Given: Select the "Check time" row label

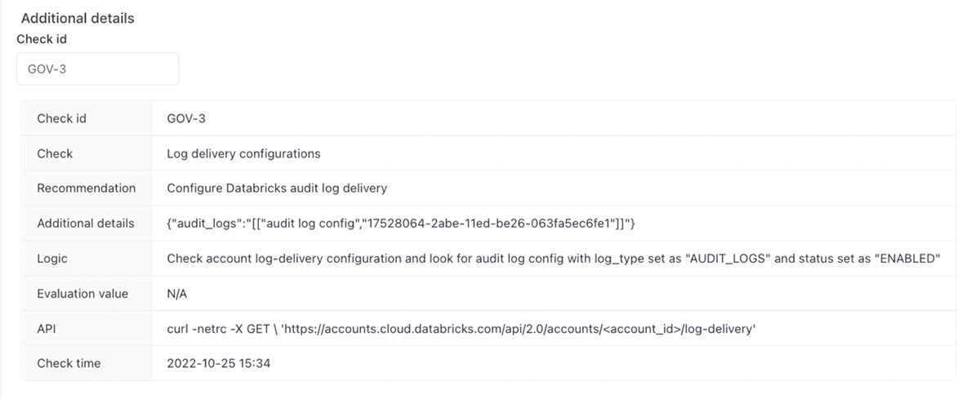Looking at the screenshot, I should point(70,363).
